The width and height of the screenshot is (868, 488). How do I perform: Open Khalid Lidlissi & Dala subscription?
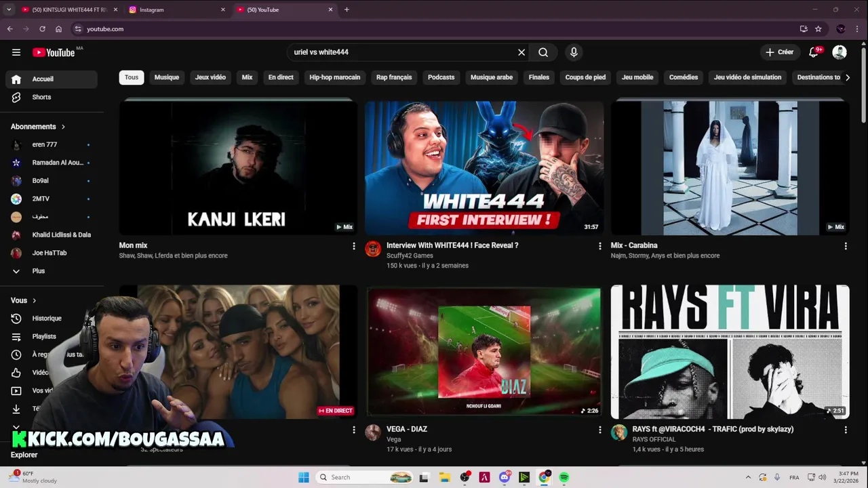(x=52, y=235)
